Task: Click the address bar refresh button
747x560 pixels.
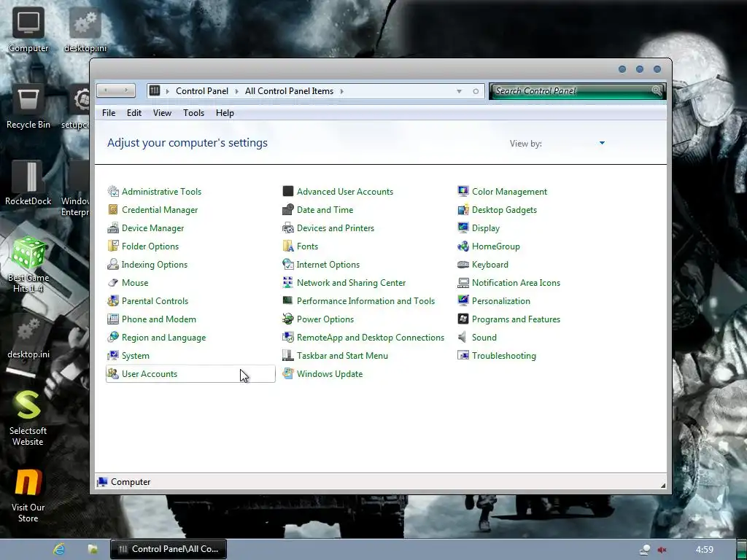Action: tap(476, 91)
